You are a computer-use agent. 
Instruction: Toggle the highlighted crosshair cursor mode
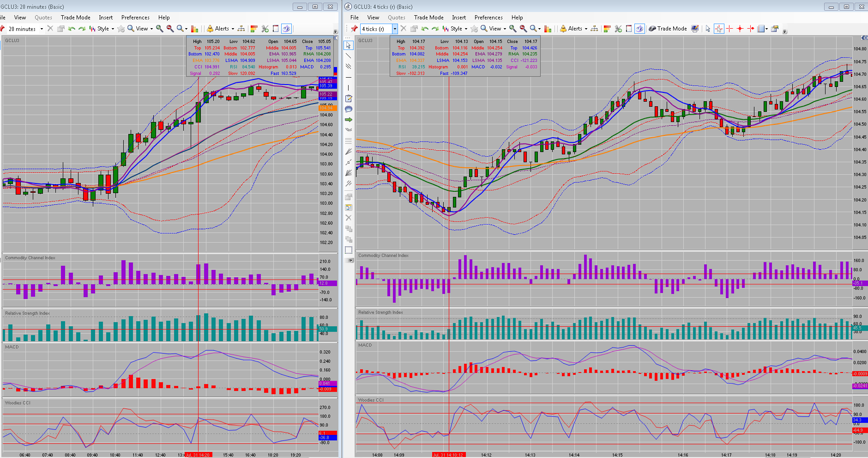tap(719, 29)
